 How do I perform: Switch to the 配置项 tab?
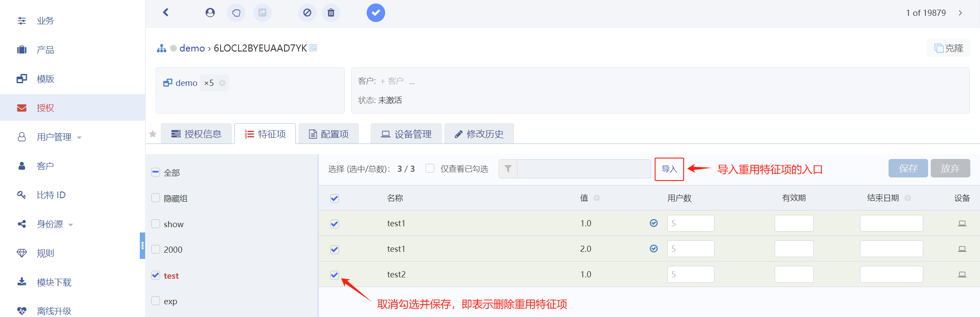(328, 134)
